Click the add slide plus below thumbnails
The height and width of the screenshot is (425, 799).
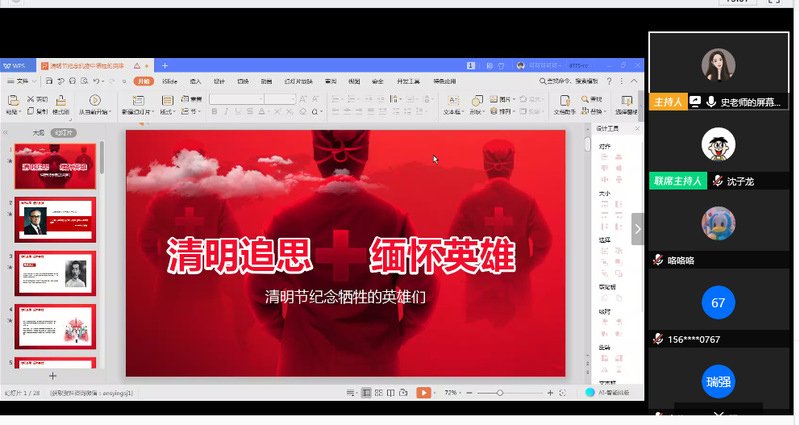coord(52,375)
